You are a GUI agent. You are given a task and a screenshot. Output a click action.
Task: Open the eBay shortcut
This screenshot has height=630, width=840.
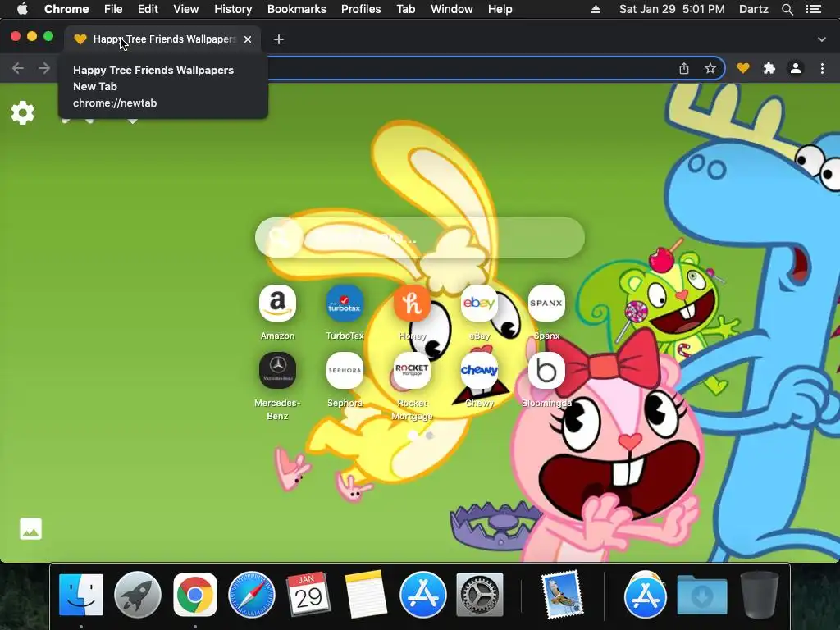tap(479, 304)
